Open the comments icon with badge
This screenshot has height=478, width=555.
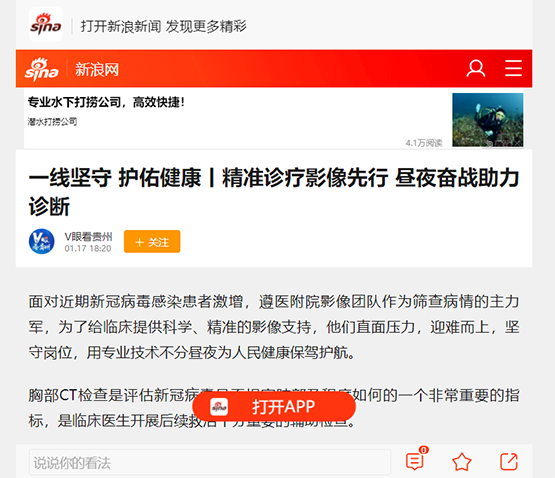[416, 459]
